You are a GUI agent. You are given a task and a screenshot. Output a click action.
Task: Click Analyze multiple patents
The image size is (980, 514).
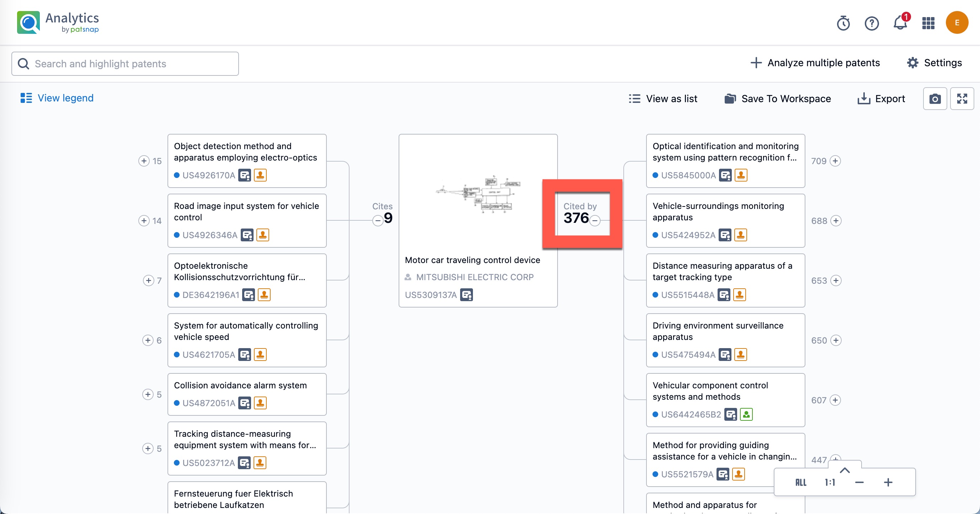[x=815, y=63]
